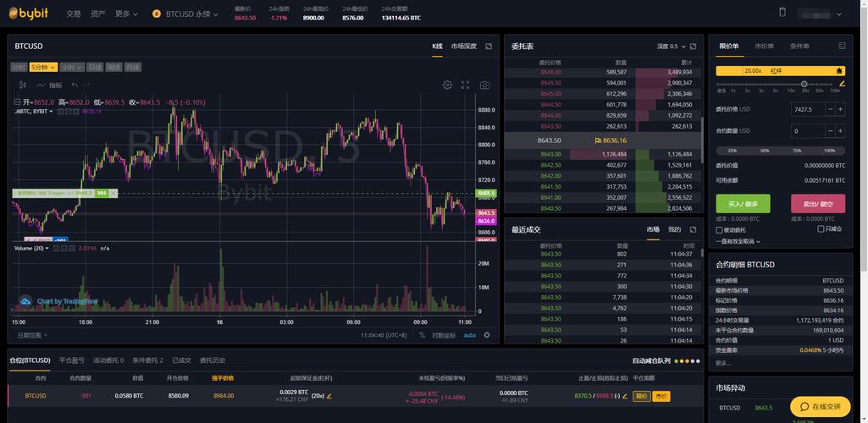Viewport: 868px width, 423px height.
Task: Click the red 卖出/做空 button
Action: pos(818,204)
